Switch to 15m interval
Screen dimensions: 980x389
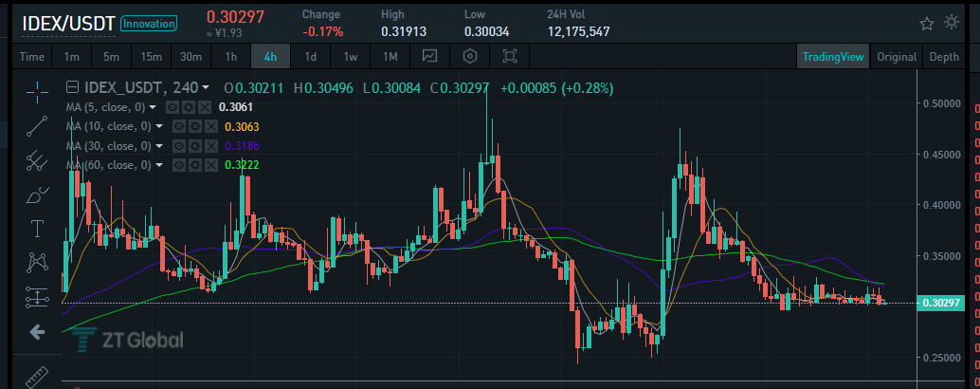click(x=152, y=56)
